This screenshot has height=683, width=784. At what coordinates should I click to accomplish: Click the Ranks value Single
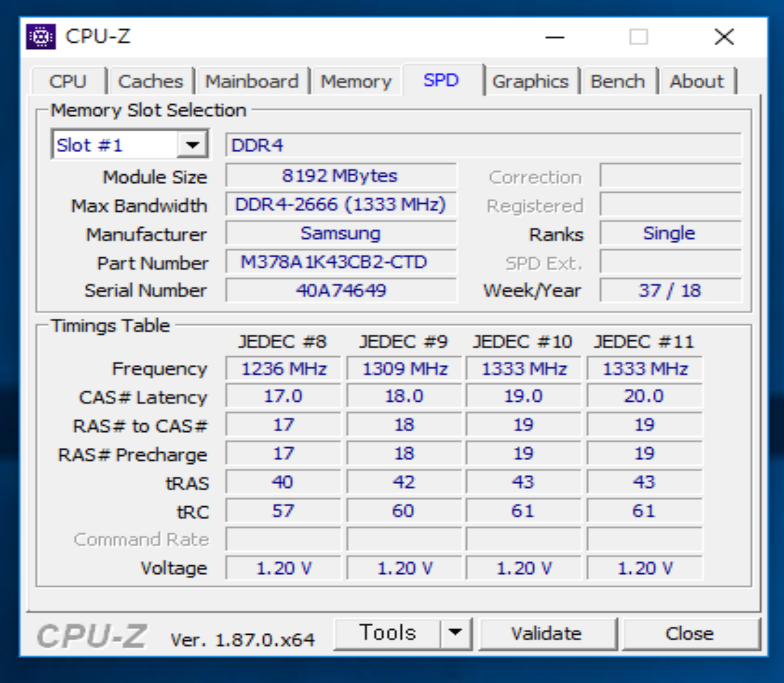tap(670, 233)
